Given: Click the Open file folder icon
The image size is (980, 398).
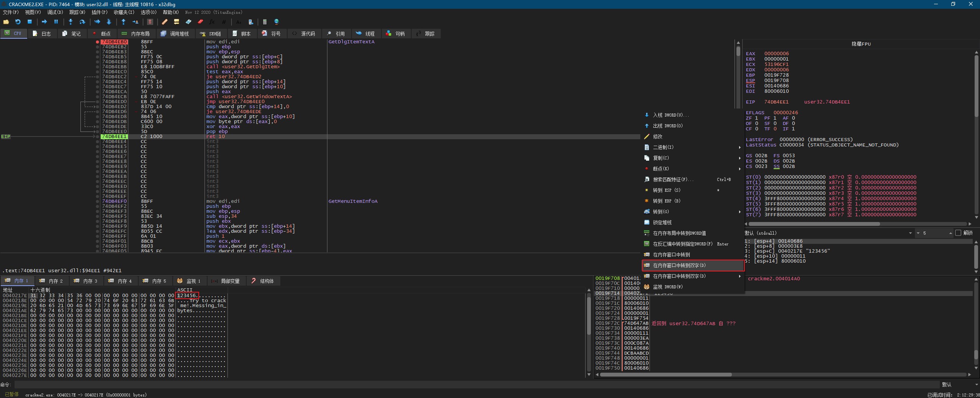Looking at the screenshot, I should (6, 22).
